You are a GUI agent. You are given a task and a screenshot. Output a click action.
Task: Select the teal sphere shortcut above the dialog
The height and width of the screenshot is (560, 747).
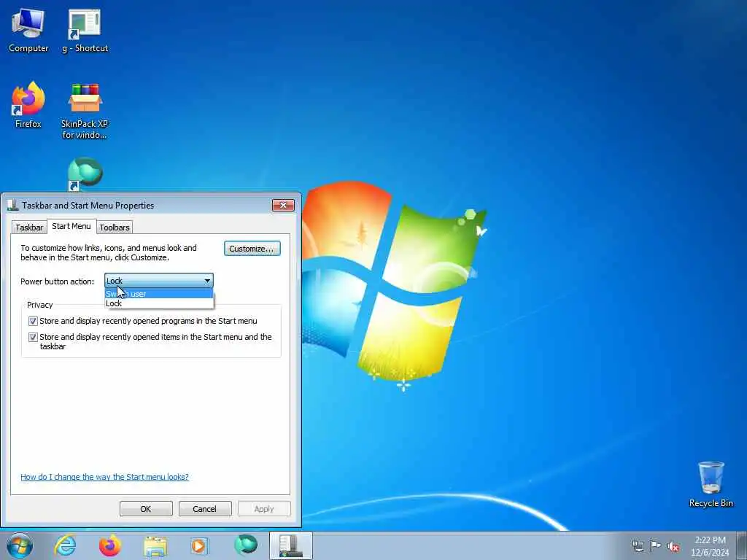click(85, 174)
